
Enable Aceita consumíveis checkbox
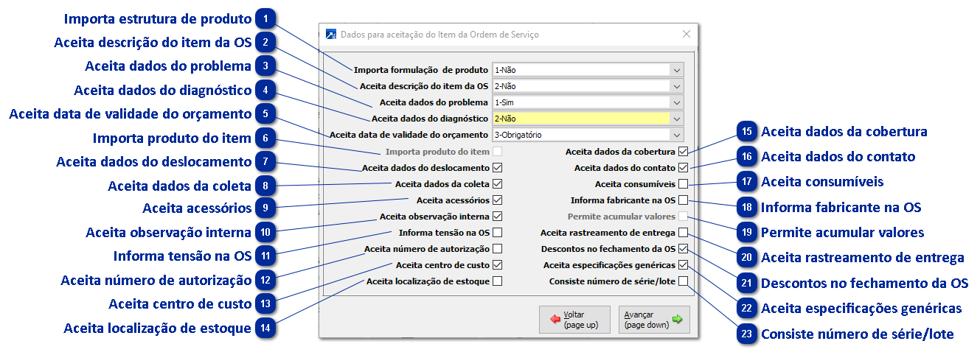[684, 183]
